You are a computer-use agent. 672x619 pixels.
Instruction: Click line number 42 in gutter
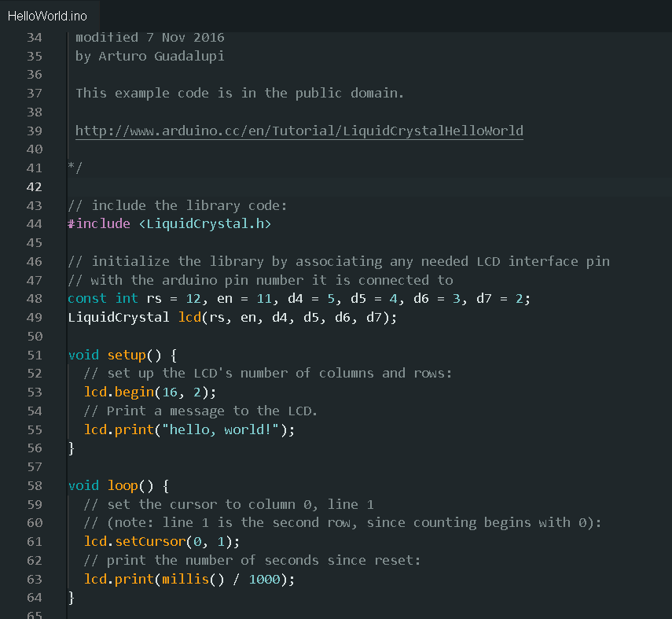35,186
